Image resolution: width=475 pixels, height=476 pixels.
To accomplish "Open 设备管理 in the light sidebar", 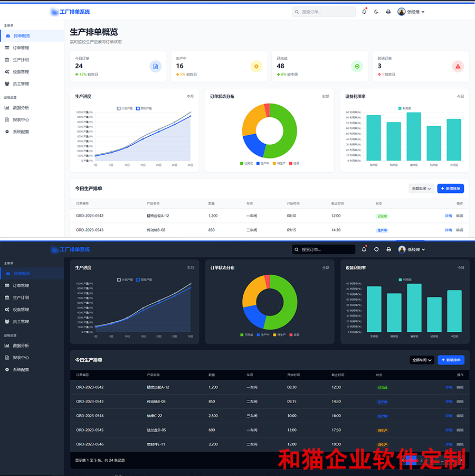I will [x=21, y=72].
